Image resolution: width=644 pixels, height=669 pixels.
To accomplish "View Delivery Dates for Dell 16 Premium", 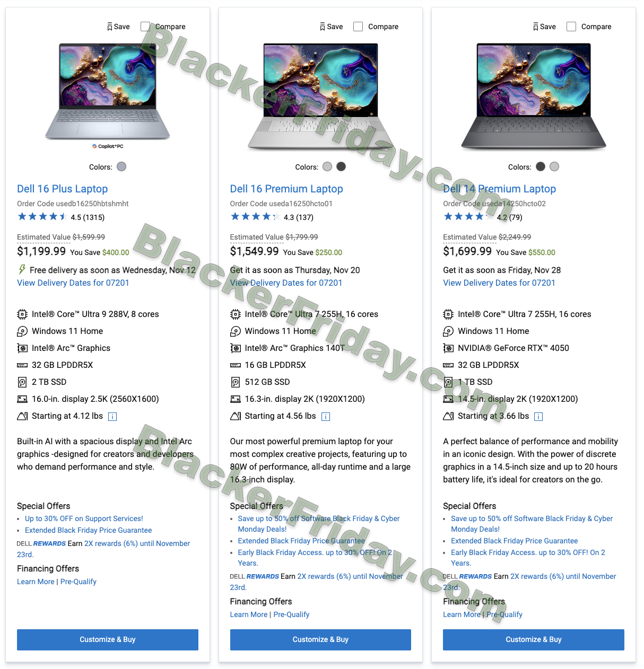I will 286,283.
